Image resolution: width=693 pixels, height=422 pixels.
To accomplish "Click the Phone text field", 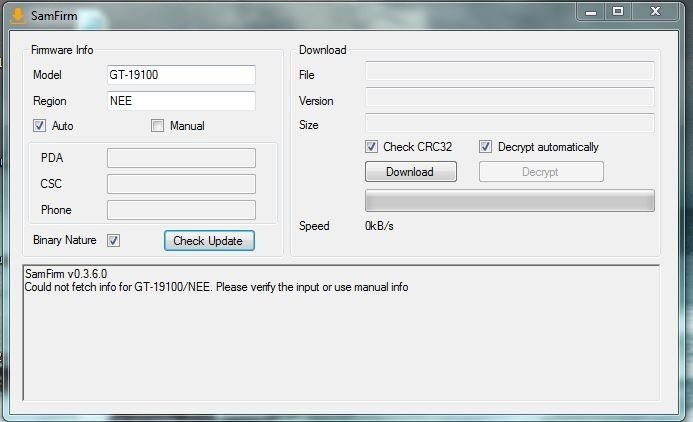I will 181,210.
